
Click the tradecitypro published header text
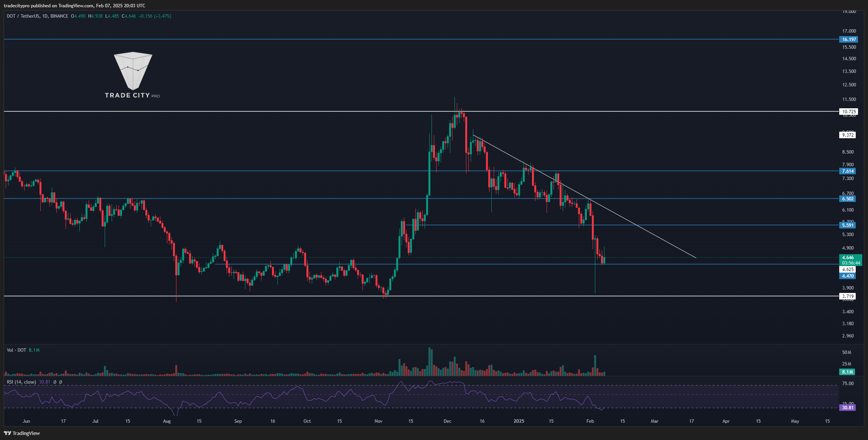tap(74, 6)
